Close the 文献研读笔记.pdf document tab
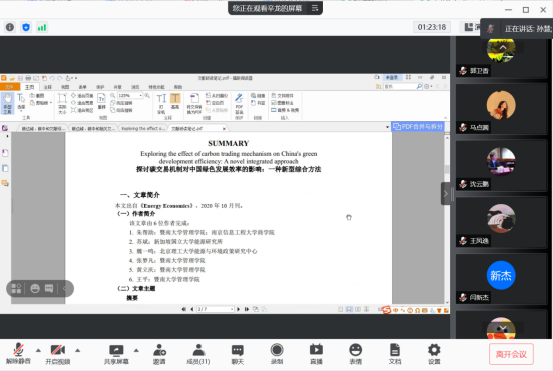The image size is (553, 371). pyautogui.click(x=224, y=129)
